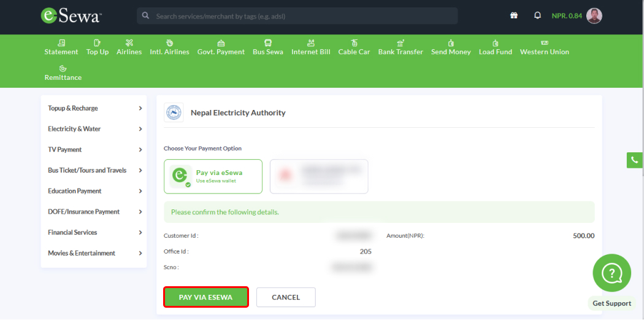Select Pay via eSewa payment option
644x320 pixels.
tap(213, 176)
